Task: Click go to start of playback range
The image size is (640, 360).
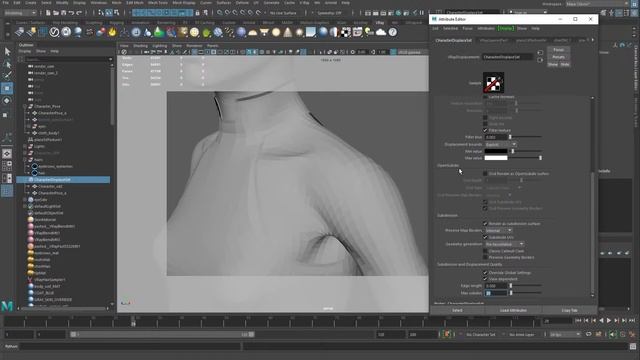Action: pyautogui.click(x=578, y=321)
